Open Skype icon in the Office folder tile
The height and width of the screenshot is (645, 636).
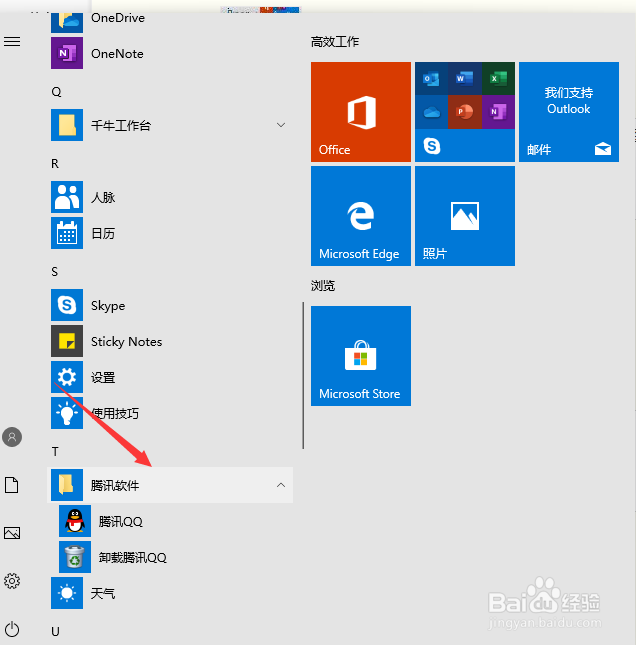point(432,146)
